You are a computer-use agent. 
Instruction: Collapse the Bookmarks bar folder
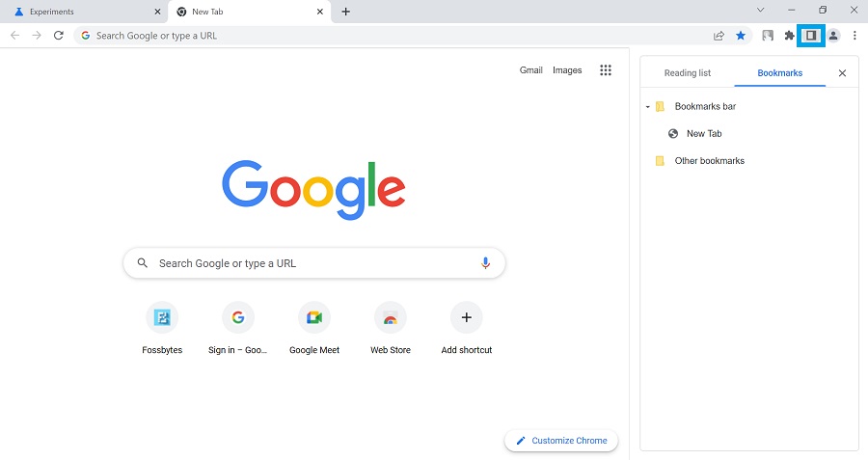pos(648,107)
